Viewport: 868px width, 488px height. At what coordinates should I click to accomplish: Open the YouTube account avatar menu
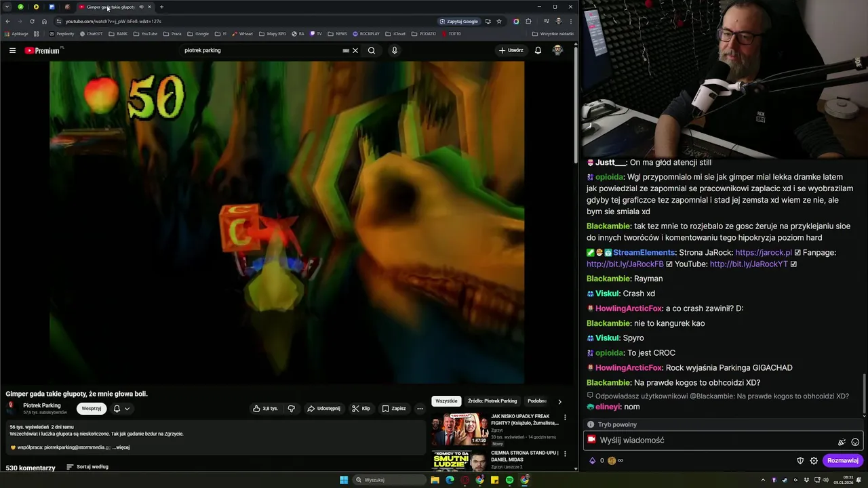[x=557, y=50]
